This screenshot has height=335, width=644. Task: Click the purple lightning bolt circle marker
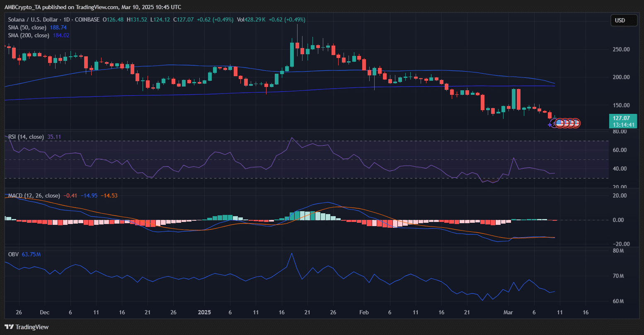point(554,122)
